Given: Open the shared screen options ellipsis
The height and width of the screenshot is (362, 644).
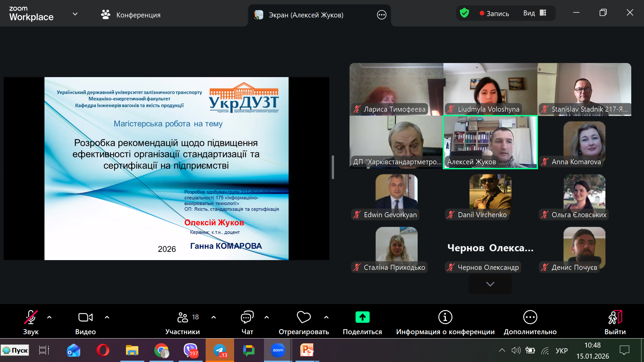Looking at the screenshot, I should pos(381,15).
